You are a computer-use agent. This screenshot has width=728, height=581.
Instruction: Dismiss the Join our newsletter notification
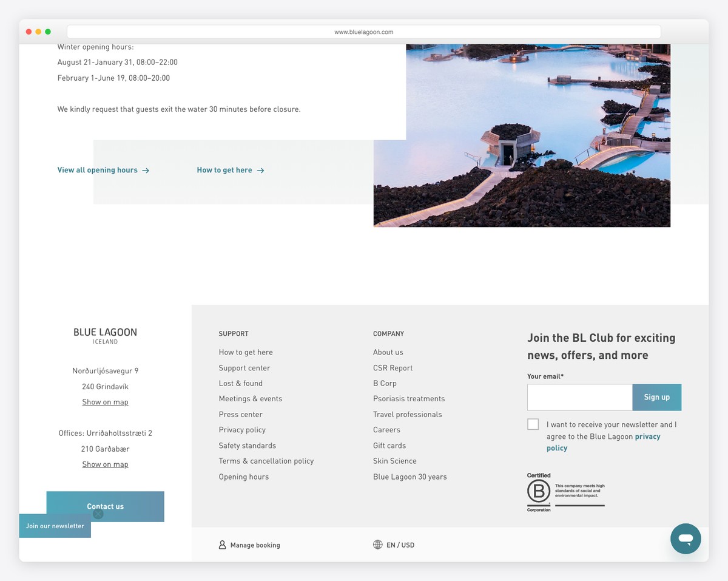[x=98, y=514]
